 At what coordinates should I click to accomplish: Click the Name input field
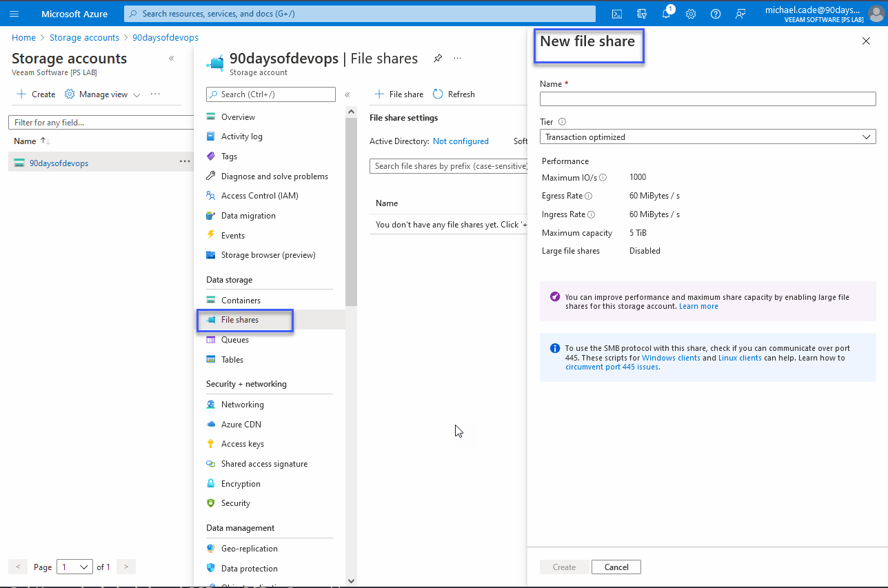point(707,99)
